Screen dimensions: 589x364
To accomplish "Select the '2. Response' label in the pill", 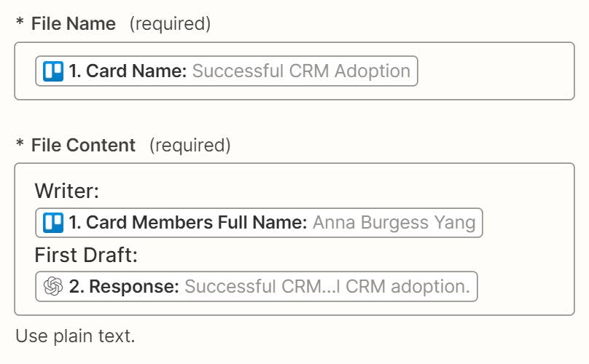I will [124, 287].
